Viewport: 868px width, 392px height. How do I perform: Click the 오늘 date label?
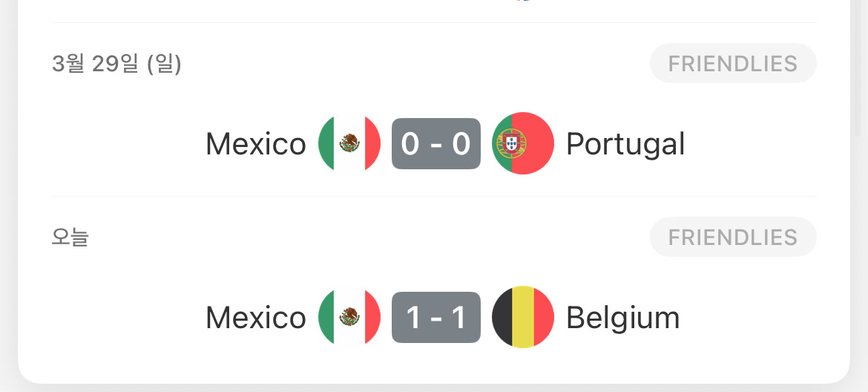point(70,238)
